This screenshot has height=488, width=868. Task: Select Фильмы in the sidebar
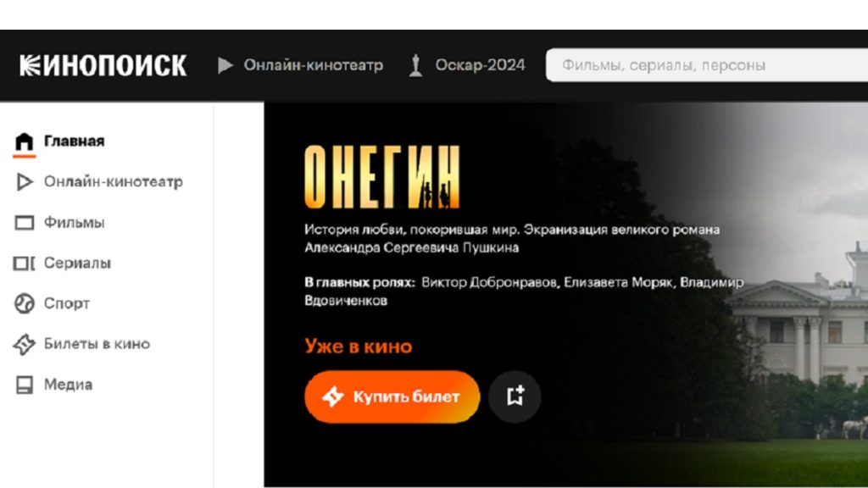[x=75, y=223]
